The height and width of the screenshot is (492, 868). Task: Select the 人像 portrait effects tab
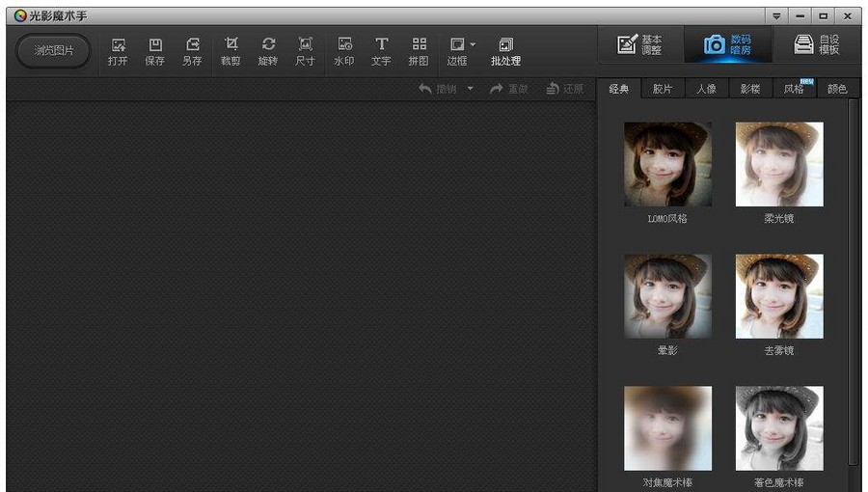[x=706, y=89]
